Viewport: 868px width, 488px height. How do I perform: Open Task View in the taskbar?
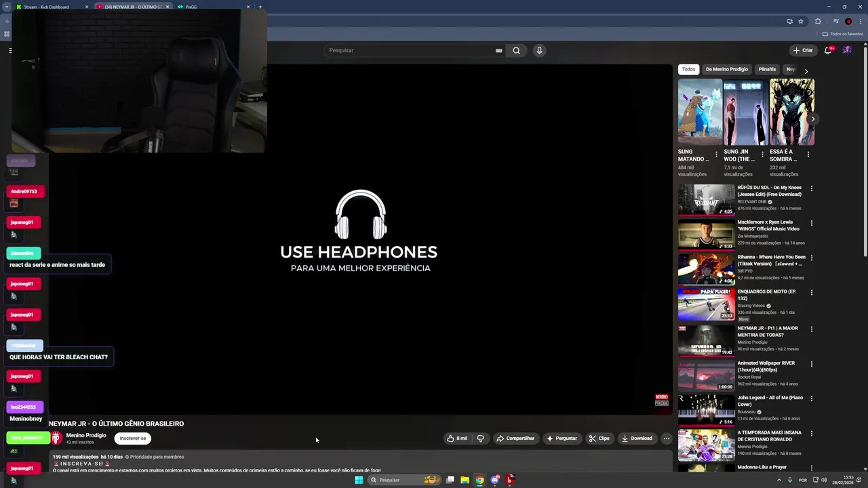pyautogui.click(x=450, y=480)
